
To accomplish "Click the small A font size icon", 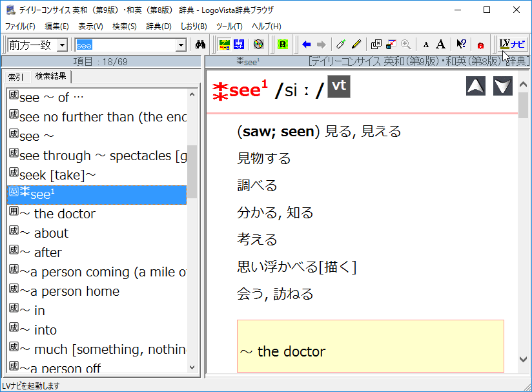I will tap(425, 45).
